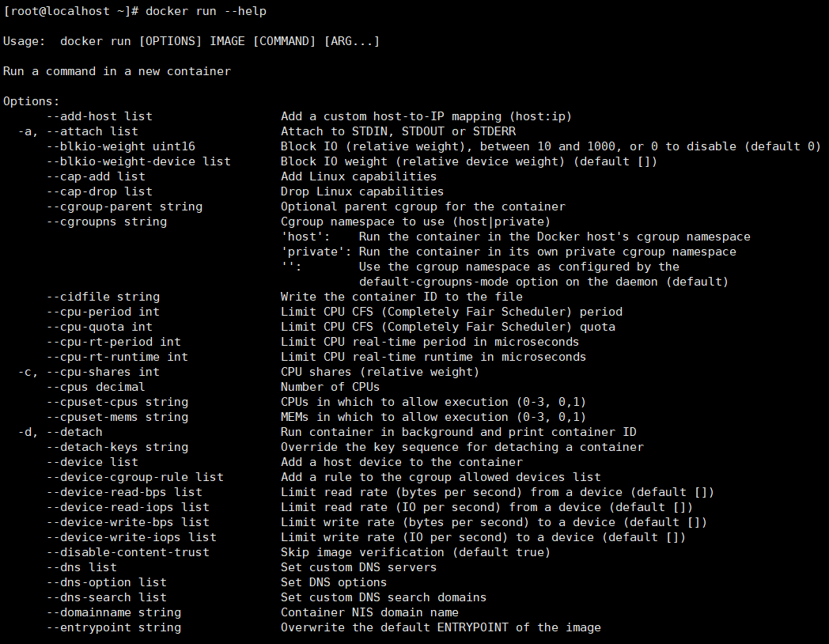Screen dimensions: 829x644
Task: Select the --disable-content-trust flag
Action: [x=128, y=552]
